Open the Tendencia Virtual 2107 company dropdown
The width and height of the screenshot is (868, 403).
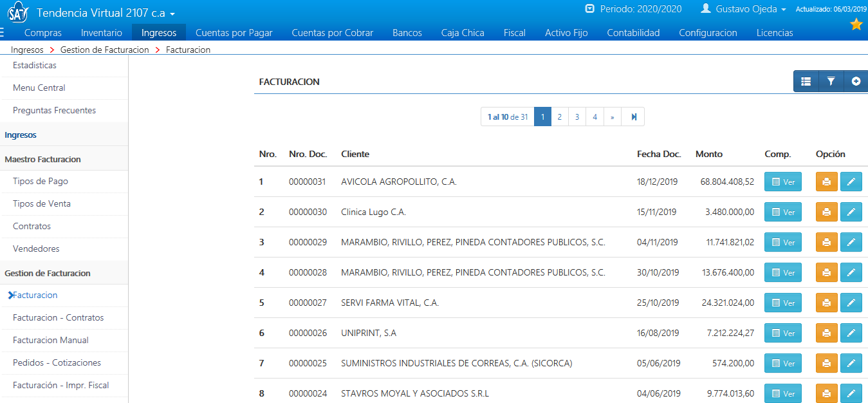point(106,13)
